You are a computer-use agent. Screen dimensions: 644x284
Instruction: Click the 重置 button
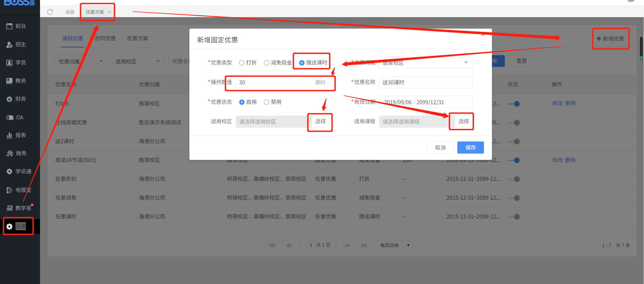point(522,61)
